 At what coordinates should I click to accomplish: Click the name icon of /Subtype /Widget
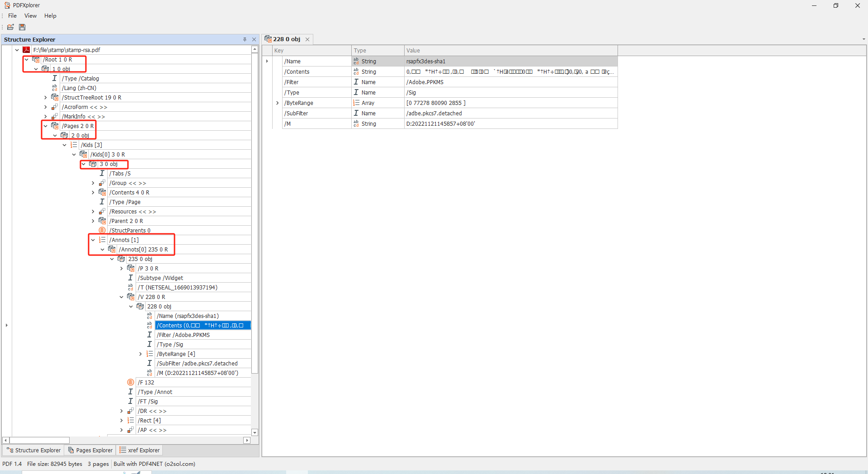tap(131, 278)
